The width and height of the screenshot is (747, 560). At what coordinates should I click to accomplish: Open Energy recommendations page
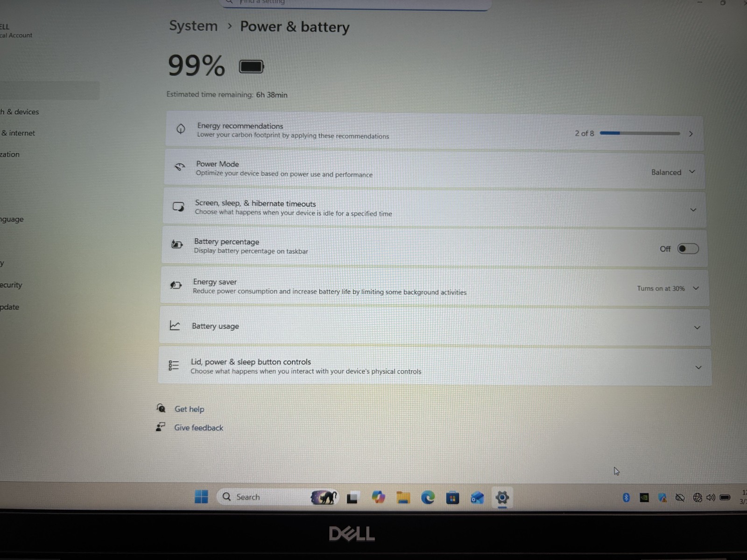tap(434, 131)
